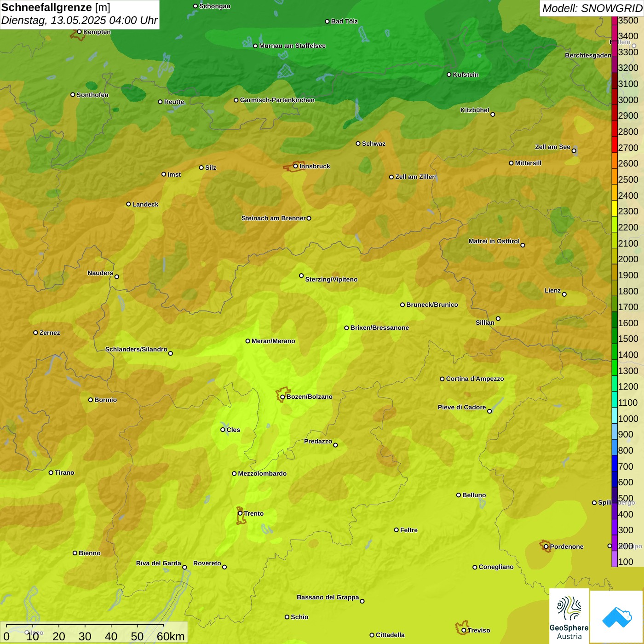This screenshot has width=644, height=644.
Task: Click the GeoSphere Austria logo
Action: pos(569,615)
